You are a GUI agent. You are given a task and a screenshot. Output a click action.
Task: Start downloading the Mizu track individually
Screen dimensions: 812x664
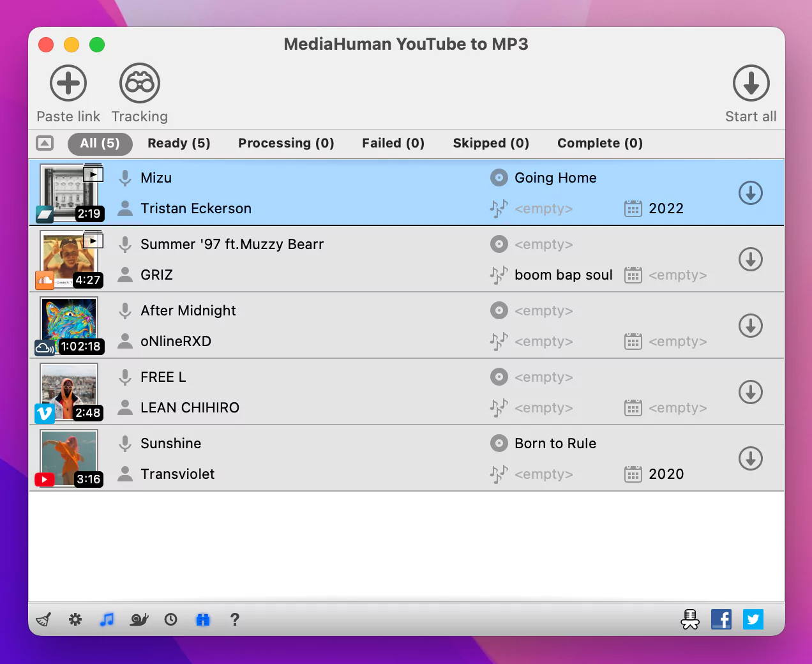[x=751, y=193]
